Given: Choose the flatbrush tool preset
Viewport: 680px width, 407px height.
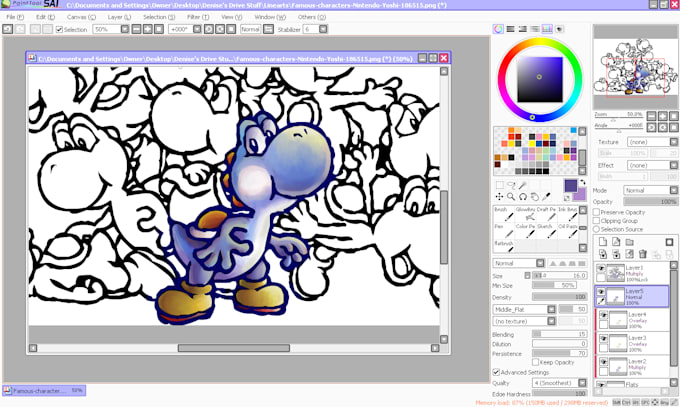Looking at the screenshot, I should [503, 246].
